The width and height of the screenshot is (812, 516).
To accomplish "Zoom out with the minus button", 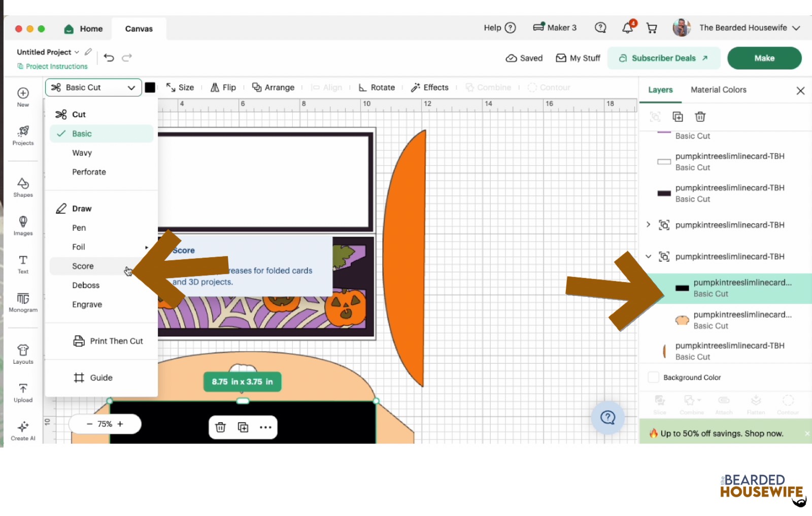I will pos(90,424).
